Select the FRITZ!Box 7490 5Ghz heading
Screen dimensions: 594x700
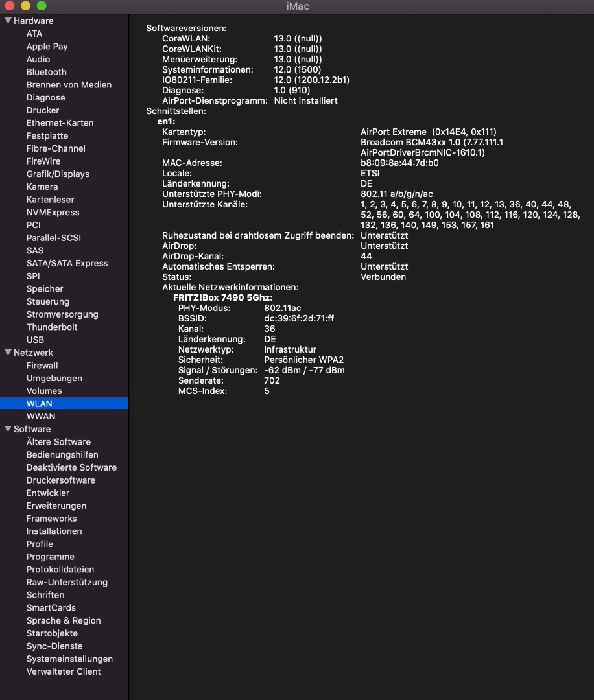(222, 297)
